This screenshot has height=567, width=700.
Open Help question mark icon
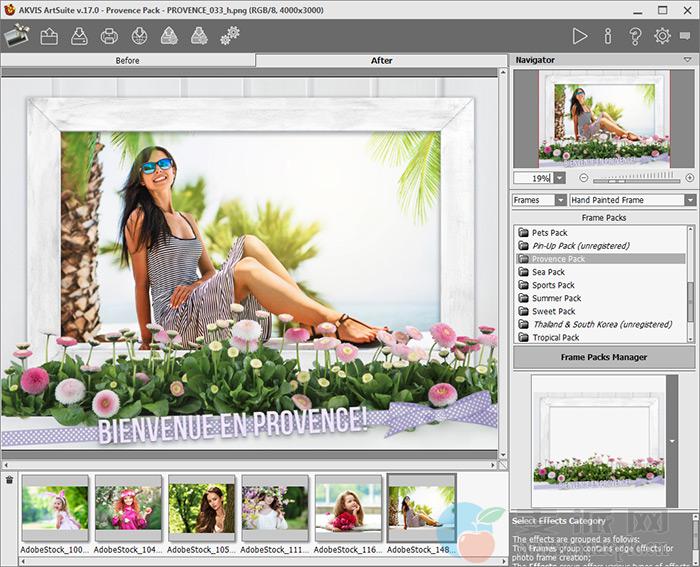tap(635, 37)
